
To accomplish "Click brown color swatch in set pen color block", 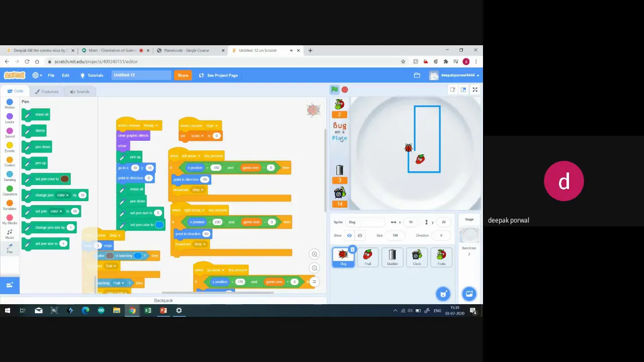I will tap(64, 179).
